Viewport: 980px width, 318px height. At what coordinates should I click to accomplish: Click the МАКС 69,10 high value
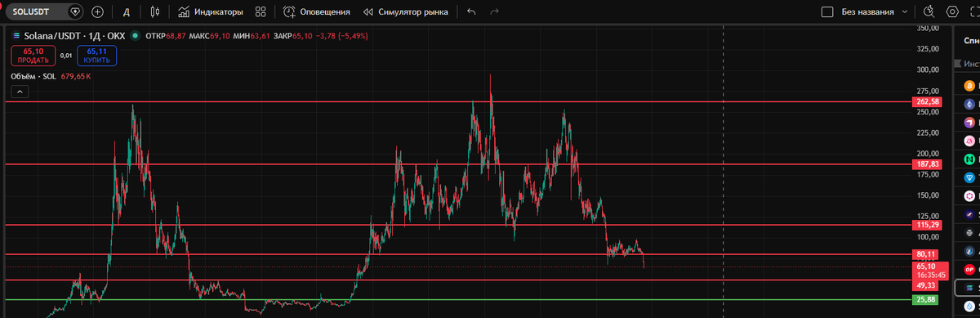coord(210,36)
